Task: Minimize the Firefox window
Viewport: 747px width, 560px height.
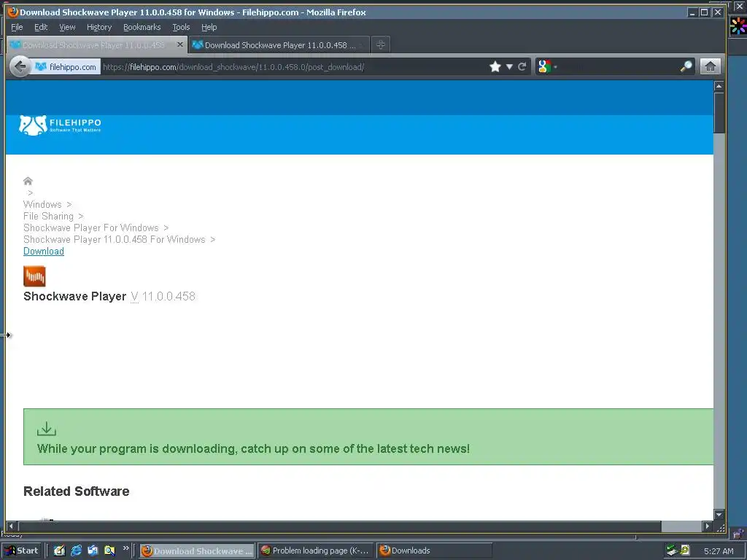Action: (692, 12)
